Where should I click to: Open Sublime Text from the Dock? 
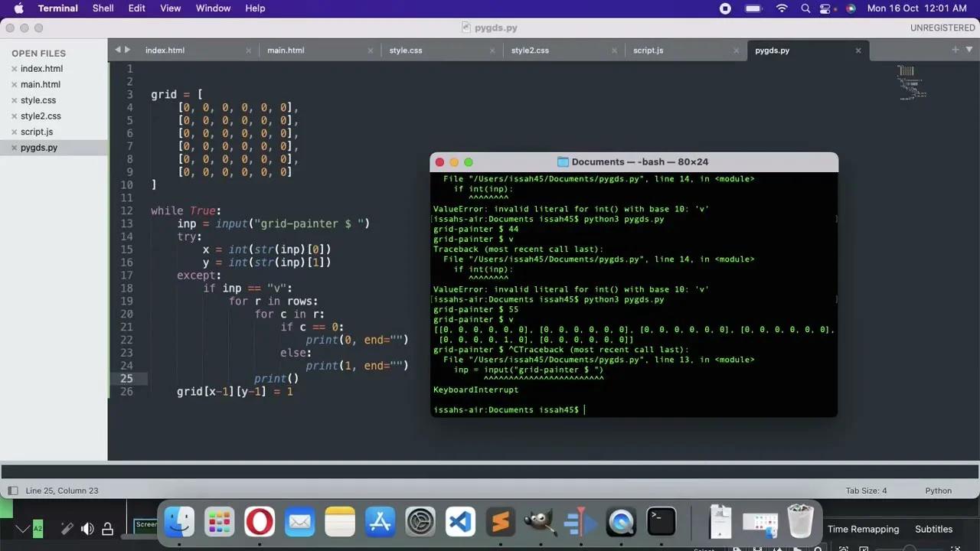click(x=501, y=522)
